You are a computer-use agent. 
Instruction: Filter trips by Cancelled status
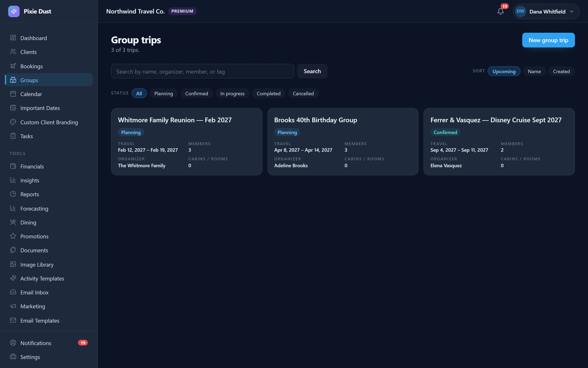303,93
